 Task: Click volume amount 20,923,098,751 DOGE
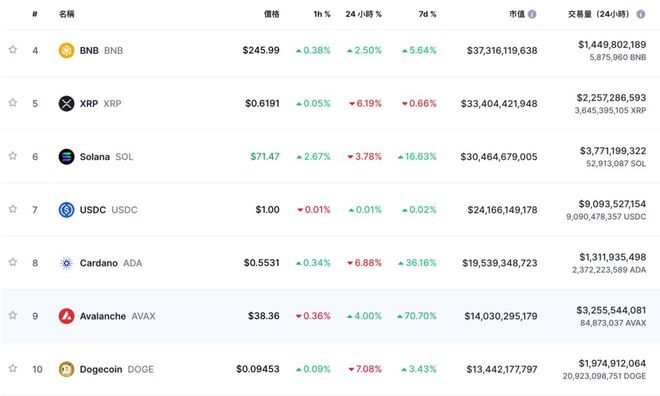click(x=604, y=376)
